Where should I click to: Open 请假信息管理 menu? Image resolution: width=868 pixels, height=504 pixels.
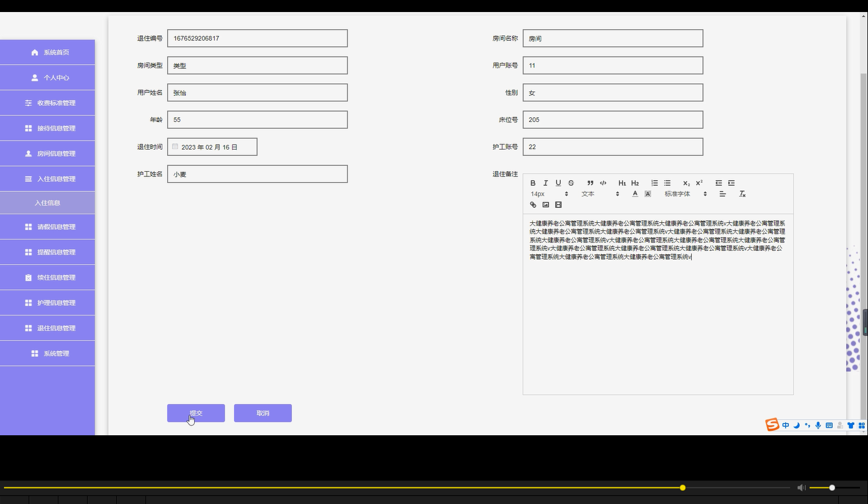coord(48,227)
